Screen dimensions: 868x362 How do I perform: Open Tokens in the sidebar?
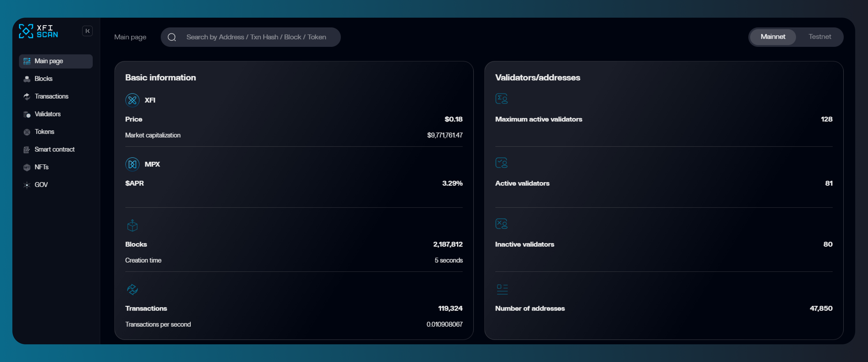point(44,131)
